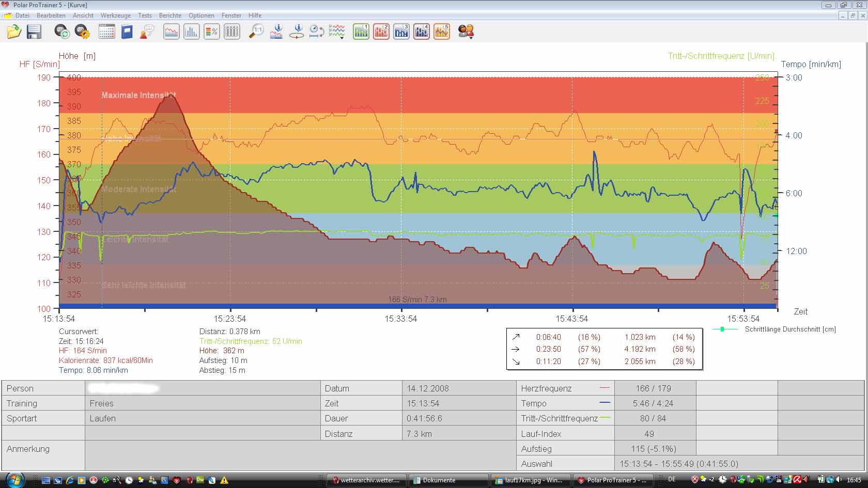Open the Werkzeuge menu

pos(115,15)
